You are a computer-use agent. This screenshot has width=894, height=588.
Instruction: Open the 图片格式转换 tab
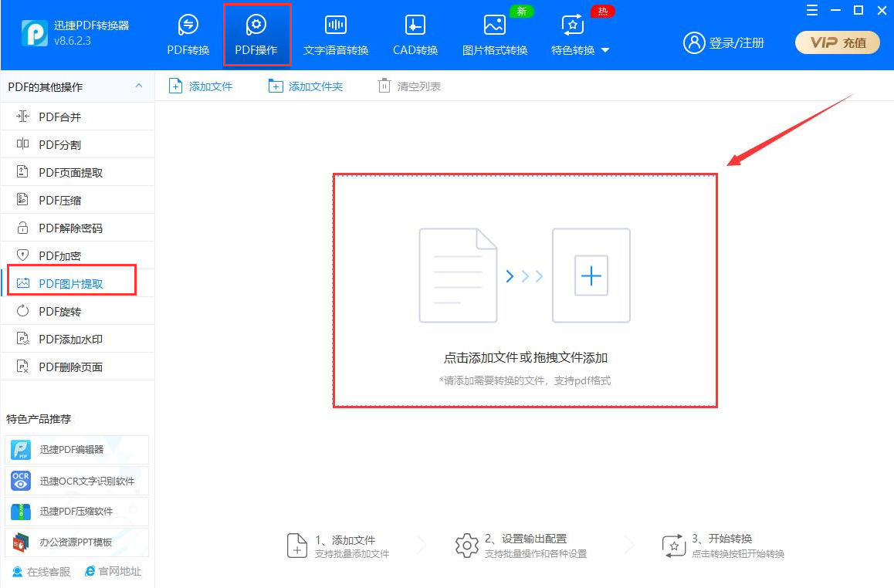pos(495,35)
